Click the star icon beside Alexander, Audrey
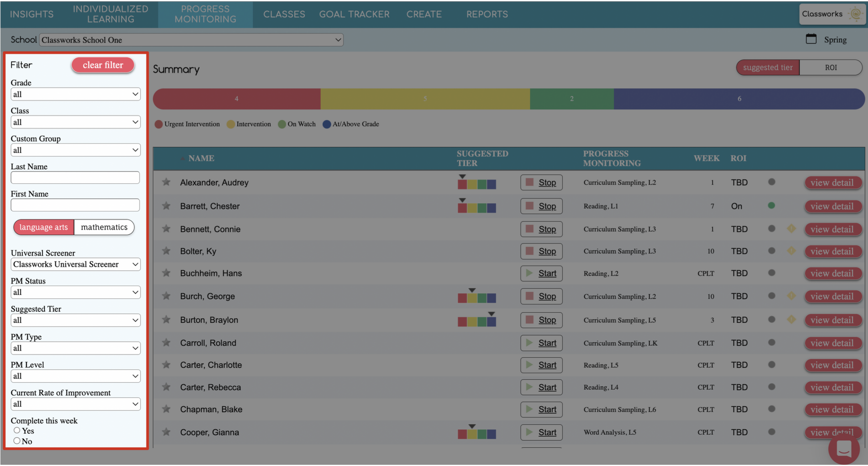This screenshot has height=466, width=868. [166, 182]
